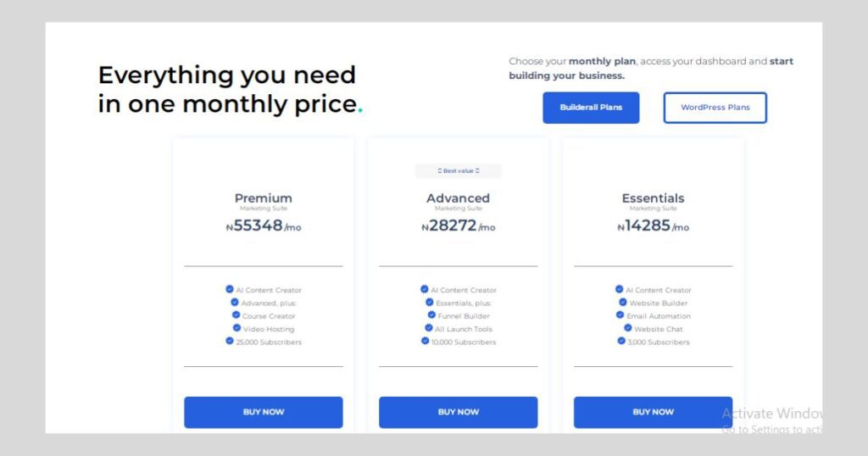Click the 10,000 Subscribers text
The height and width of the screenshot is (456, 868).
(x=464, y=342)
